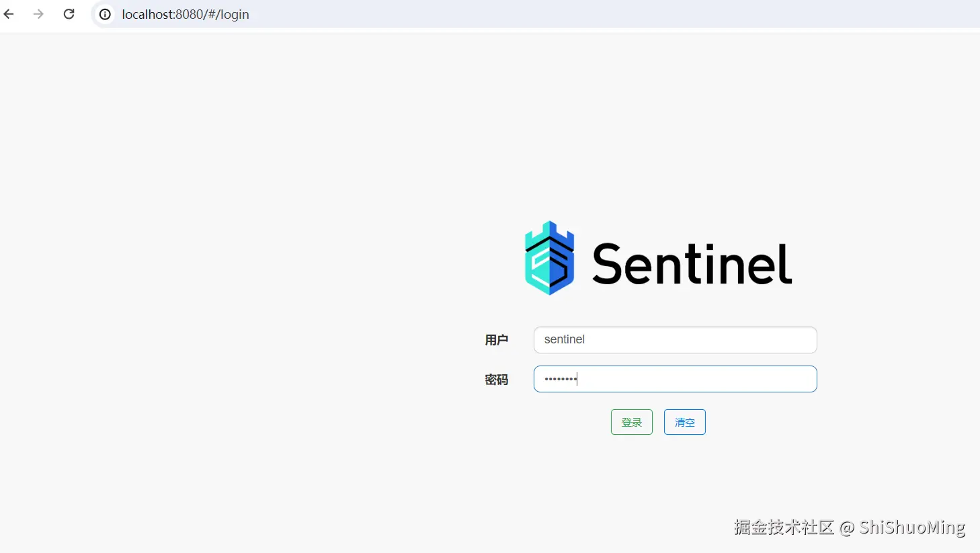Image resolution: width=980 pixels, height=553 pixels.
Task: Click the 用户 field label
Action: (x=497, y=340)
